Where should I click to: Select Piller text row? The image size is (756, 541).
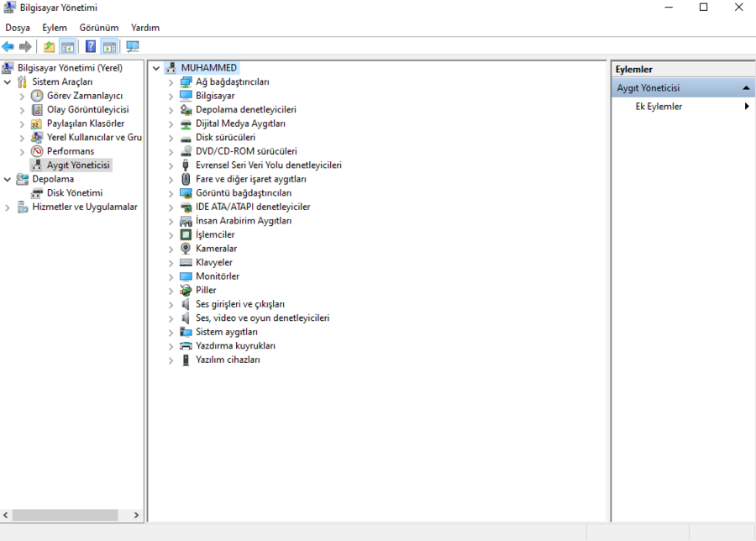pyautogui.click(x=206, y=291)
